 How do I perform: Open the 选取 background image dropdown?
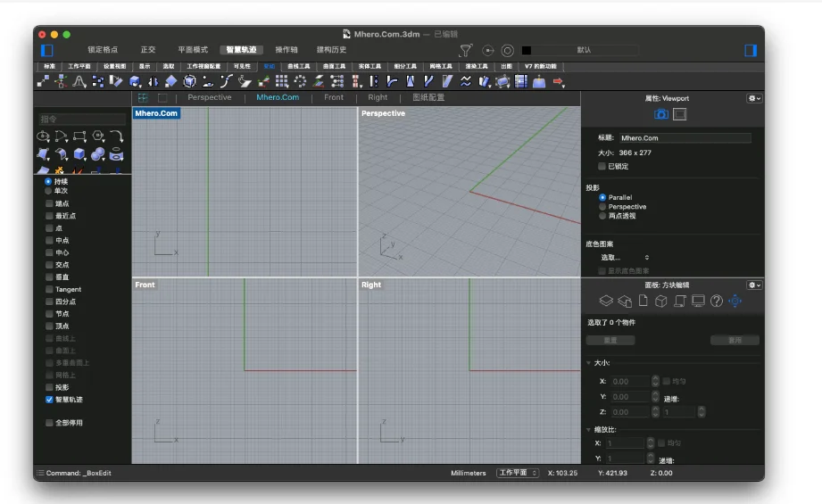(x=625, y=257)
